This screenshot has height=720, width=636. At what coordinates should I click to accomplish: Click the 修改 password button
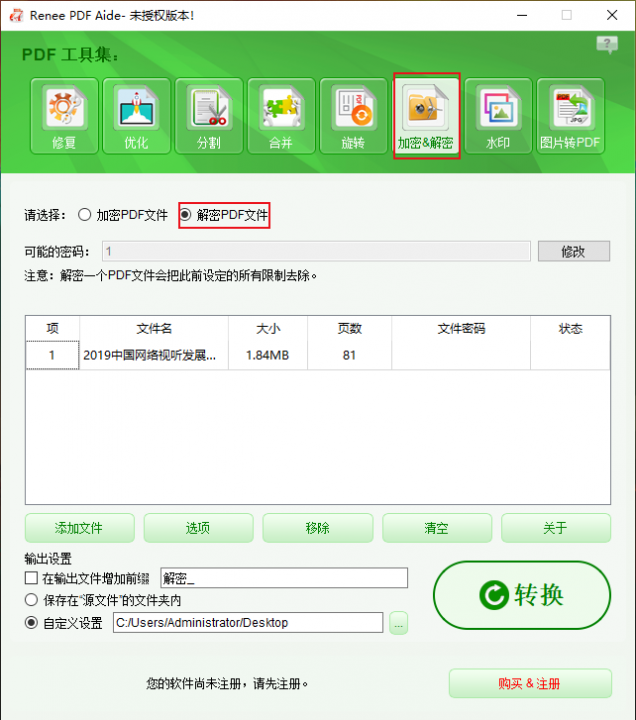pyautogui.click(x=574, y=251)
